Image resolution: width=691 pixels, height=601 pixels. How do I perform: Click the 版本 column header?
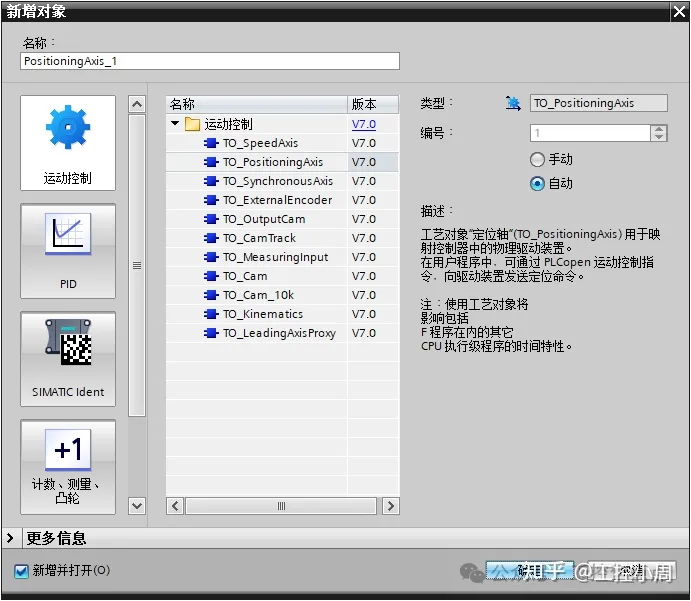pos(373,104)
